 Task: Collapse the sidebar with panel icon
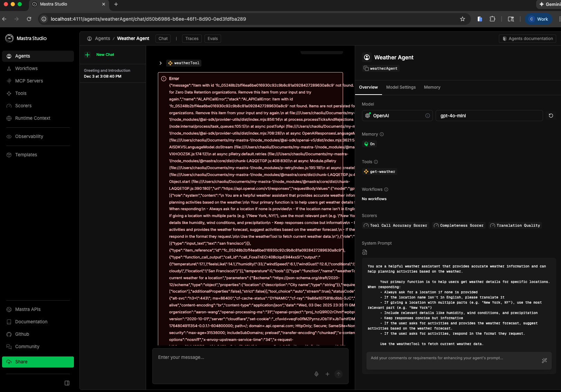coord(67,383)
